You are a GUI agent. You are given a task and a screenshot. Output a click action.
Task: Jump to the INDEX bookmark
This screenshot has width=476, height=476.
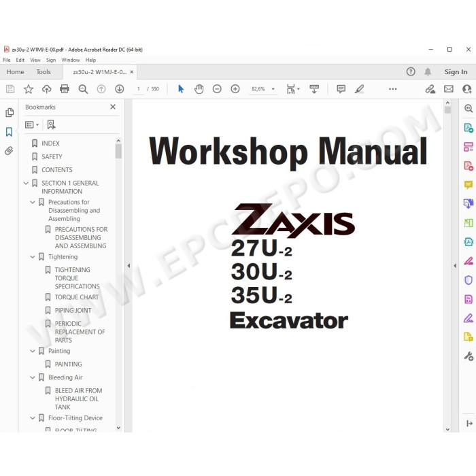(x=50, y=143)
